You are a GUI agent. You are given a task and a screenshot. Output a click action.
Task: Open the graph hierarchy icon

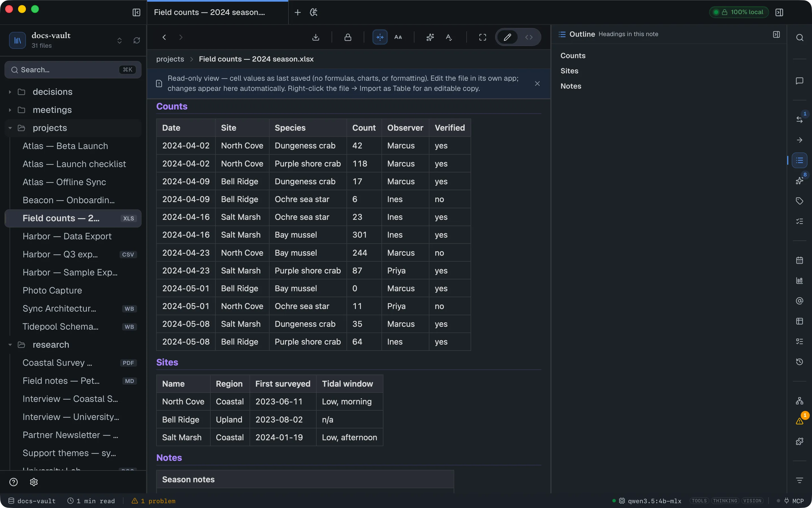point(800,401)
